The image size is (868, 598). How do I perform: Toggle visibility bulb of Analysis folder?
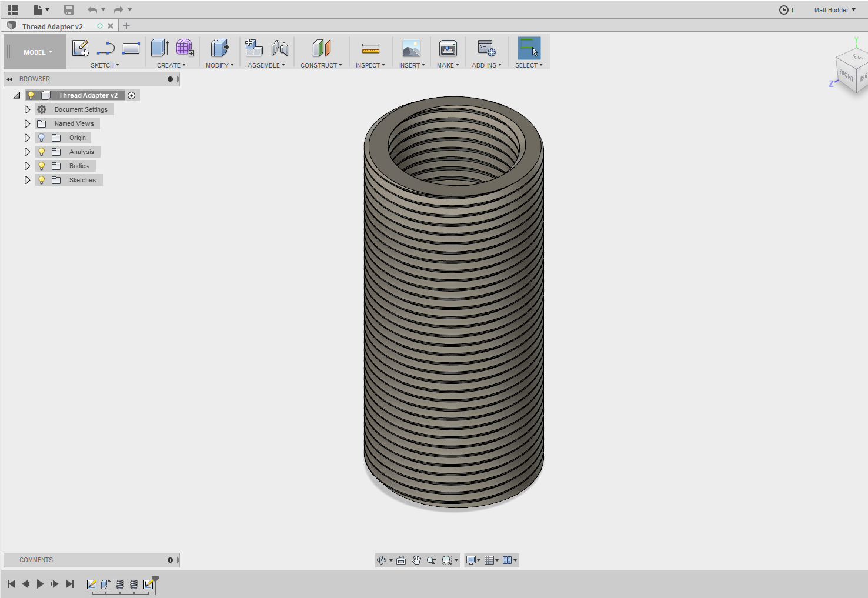[x=41, y=152]
